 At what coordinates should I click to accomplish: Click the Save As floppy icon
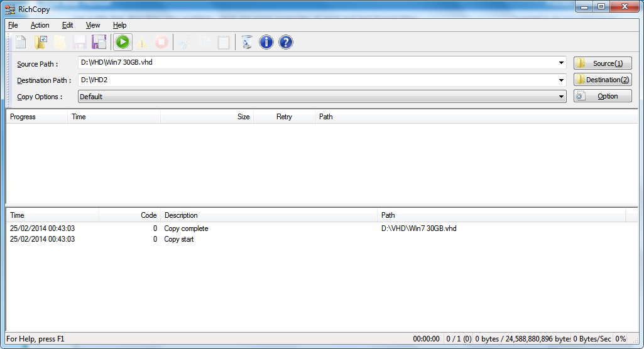[99, 42]
